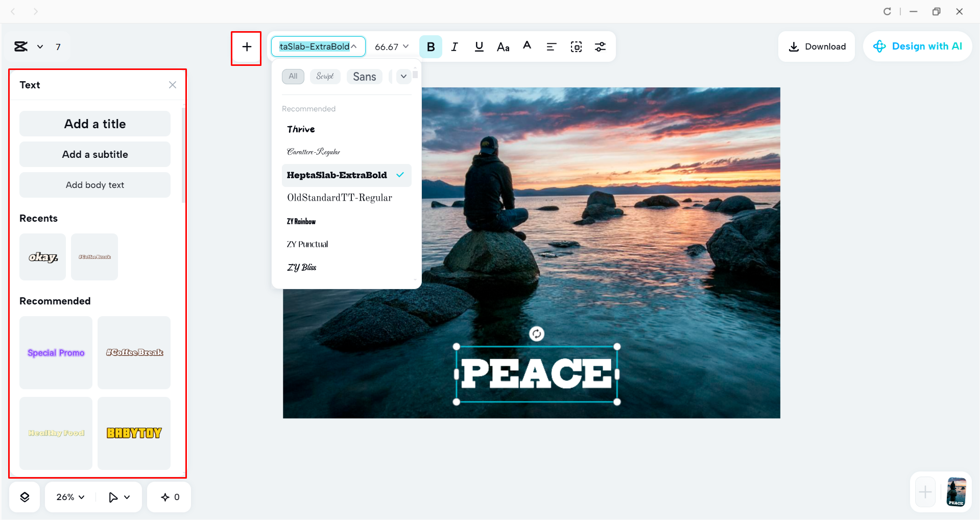Viewport: 980px width, 520px height.
Task: Select the All font filter
Action: pyautogui.click(x=293, y=76)
